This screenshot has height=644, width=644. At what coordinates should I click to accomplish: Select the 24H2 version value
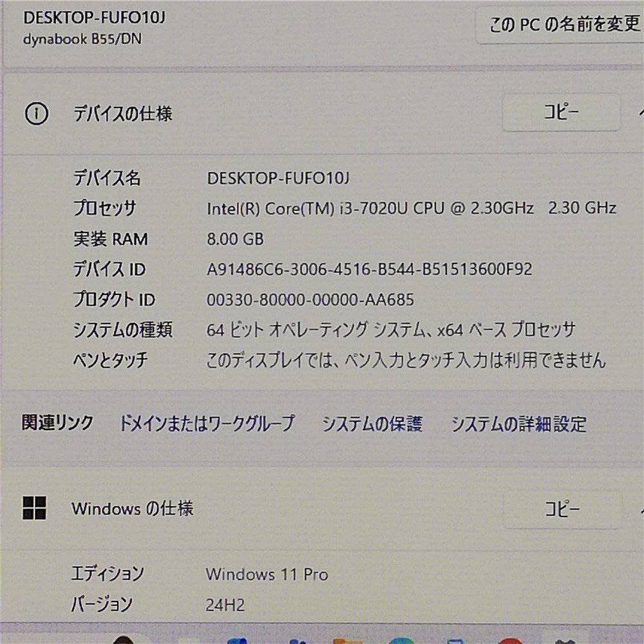[x=225, y=605]
